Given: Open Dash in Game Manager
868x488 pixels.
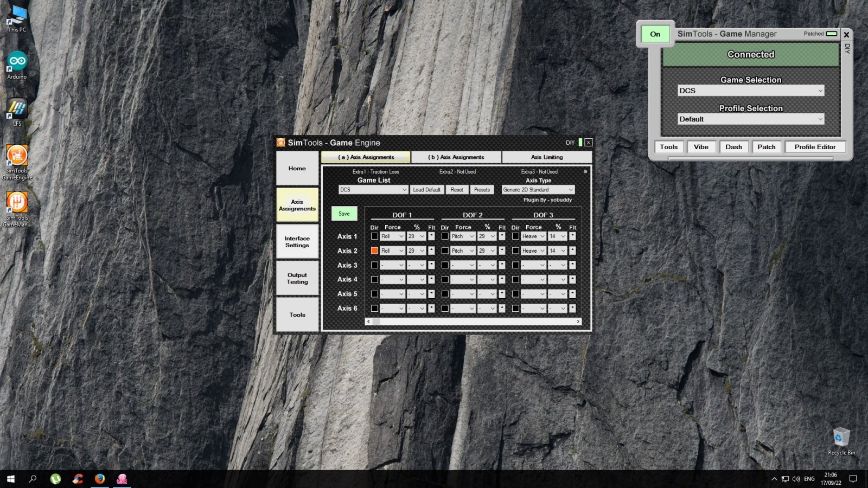Looking at the screenshot, I should click(733, 147).
